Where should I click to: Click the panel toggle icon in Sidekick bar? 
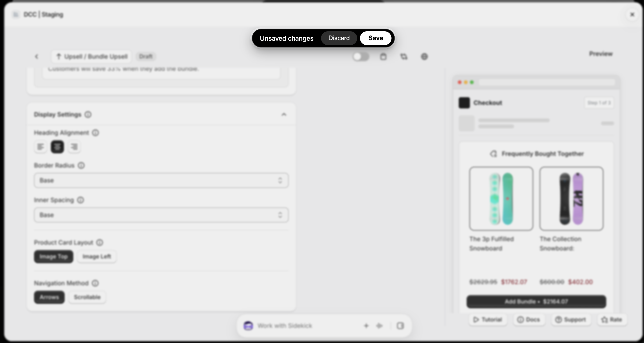(x=400, y=326)
